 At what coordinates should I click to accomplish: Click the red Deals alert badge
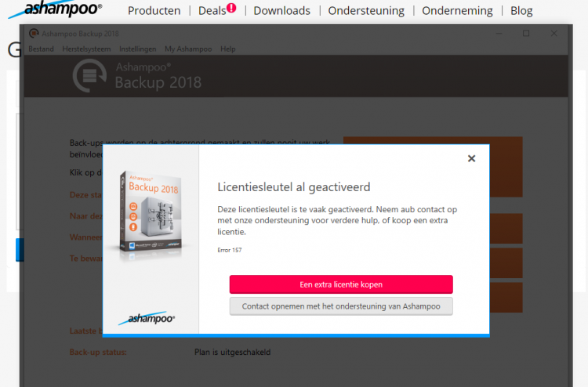tap(231, 8)
